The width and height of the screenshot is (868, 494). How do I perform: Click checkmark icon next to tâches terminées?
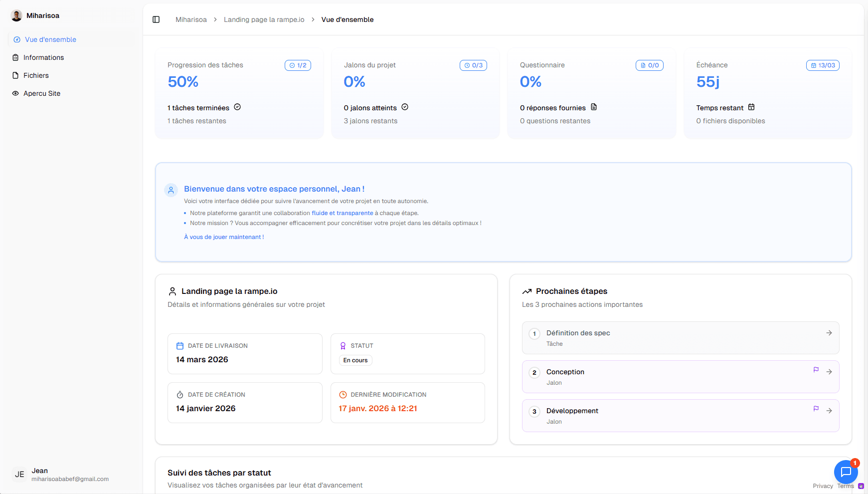point(237,107)
